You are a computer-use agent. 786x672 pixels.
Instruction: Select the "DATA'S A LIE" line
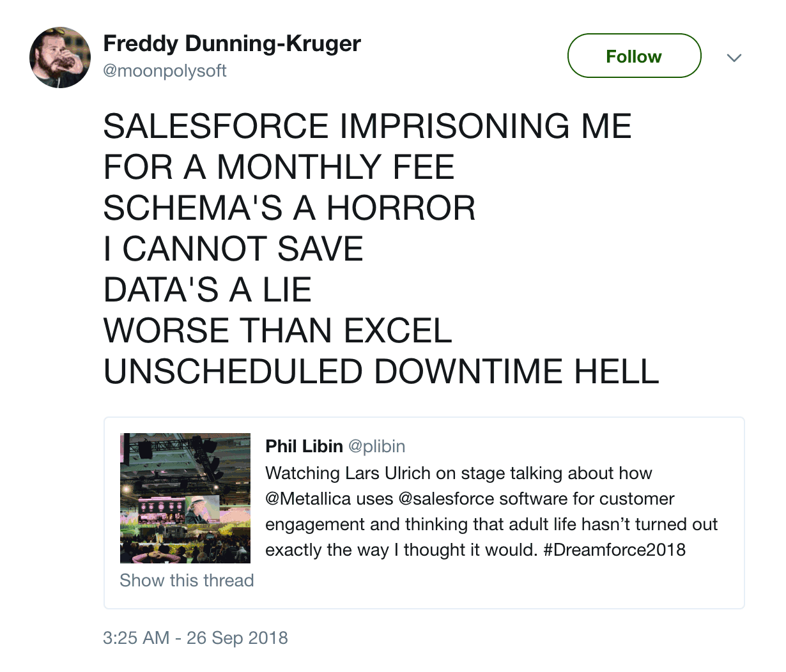[207, 290]
